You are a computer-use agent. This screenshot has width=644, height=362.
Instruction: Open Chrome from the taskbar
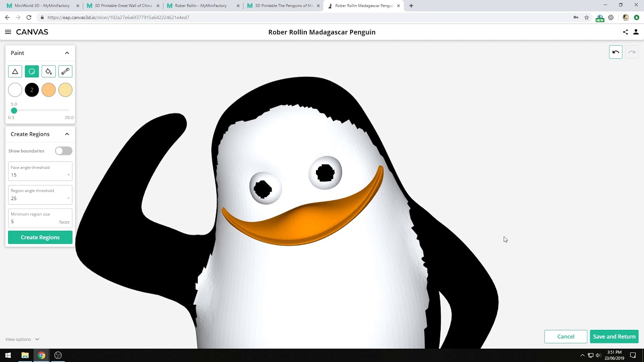tap(41, 355)
